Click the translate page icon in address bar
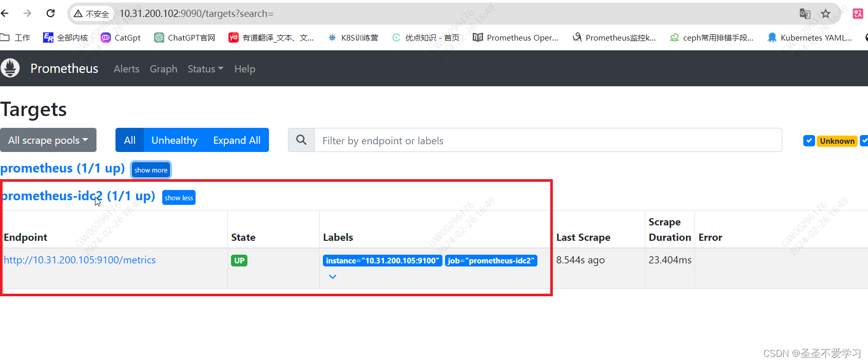The height and width of the screenshot is (363, 868). pos(805,14)
